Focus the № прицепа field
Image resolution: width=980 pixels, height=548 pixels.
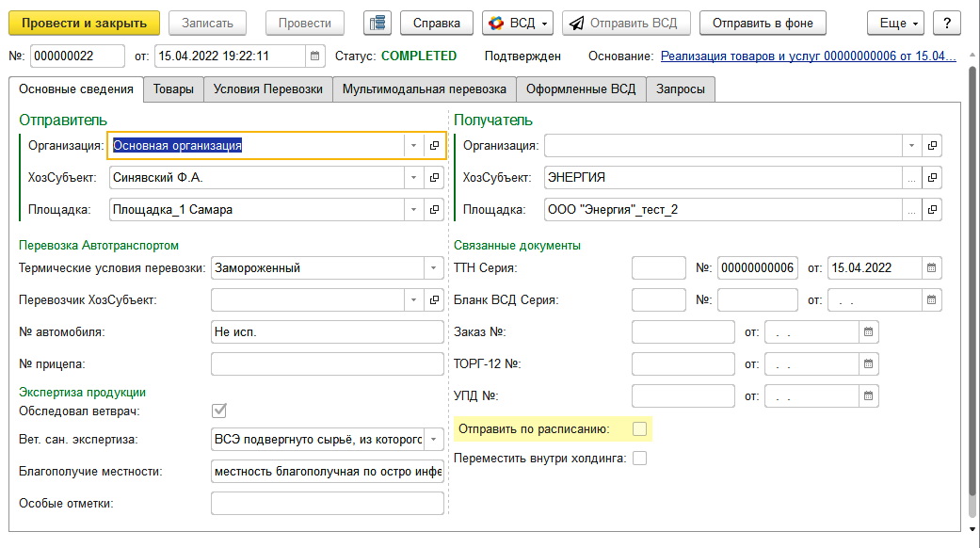[x=328, y=363]
